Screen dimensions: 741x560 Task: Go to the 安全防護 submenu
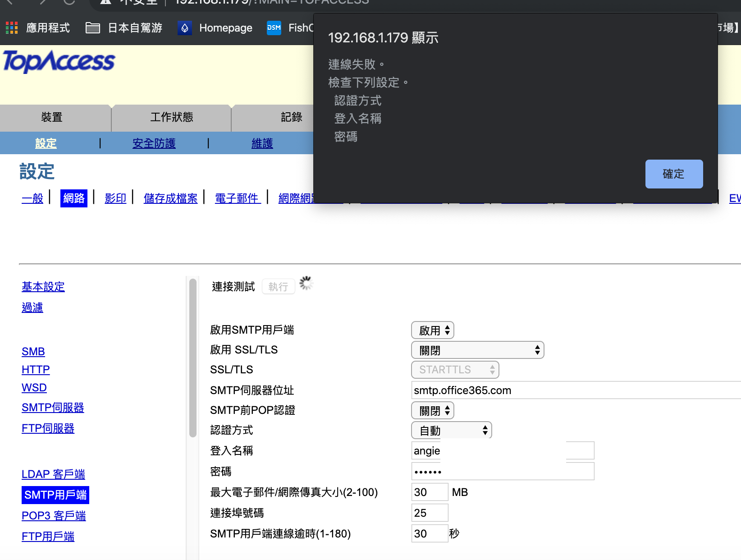pos(154,143)
